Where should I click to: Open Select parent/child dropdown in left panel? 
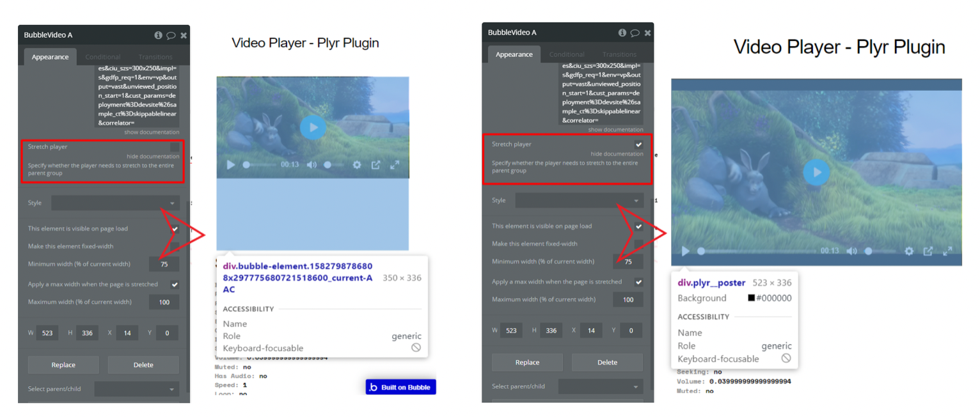pos(137,389)
